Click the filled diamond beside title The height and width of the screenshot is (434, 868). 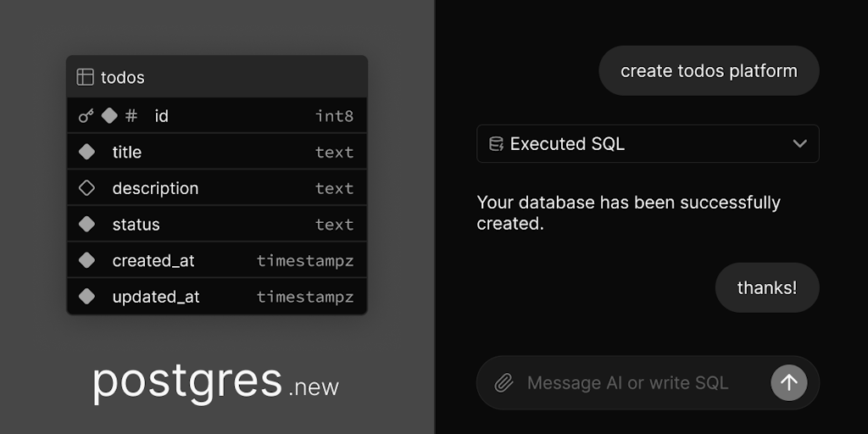tap(86, 153)
